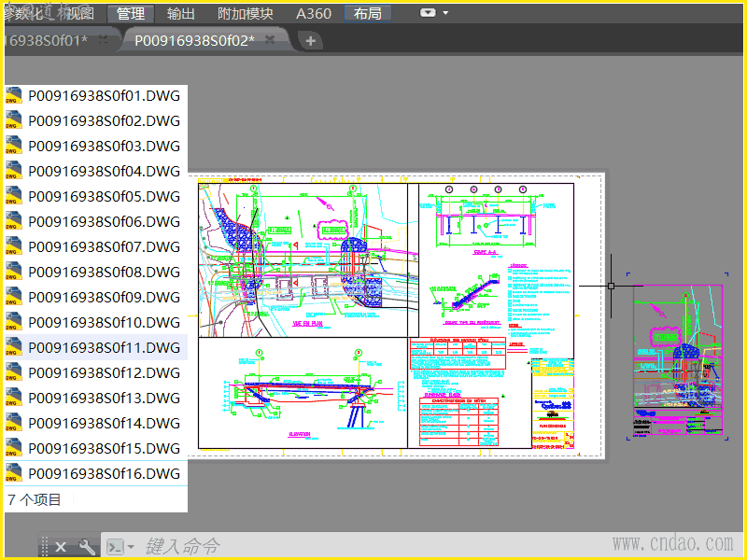Click the new drawing tab plus icon
747x560 pixels.
pyautogui.click(x=311, y=40)
